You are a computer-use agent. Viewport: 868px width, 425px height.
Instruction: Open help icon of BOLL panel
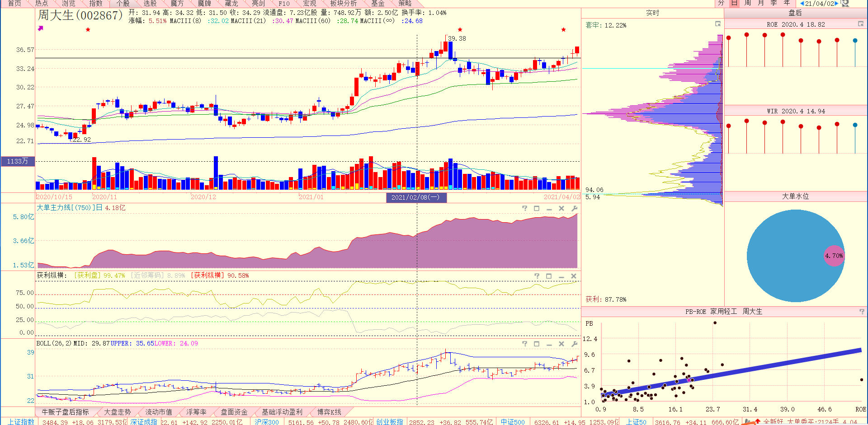pyautogui.click(x=524, y=344)
